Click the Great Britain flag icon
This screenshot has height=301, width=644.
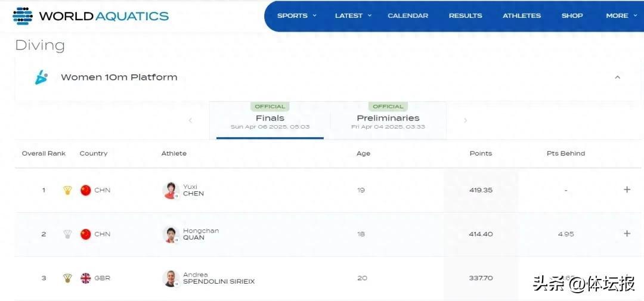coord(86,278)
